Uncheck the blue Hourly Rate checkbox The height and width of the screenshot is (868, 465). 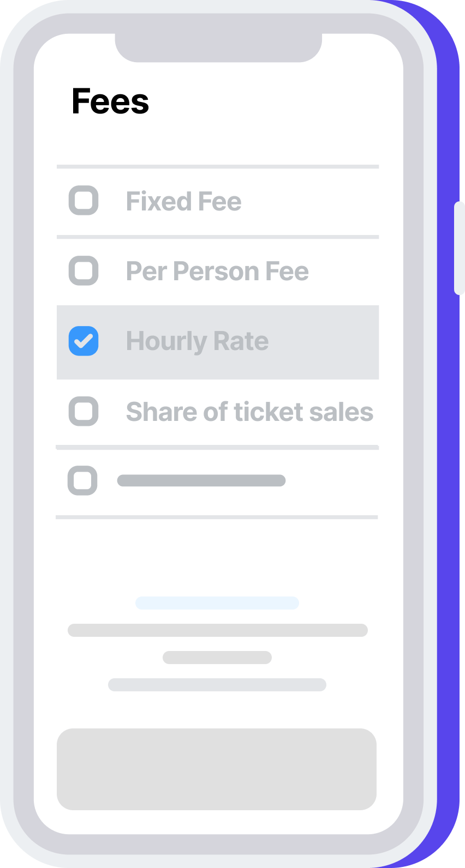[84, 341]
